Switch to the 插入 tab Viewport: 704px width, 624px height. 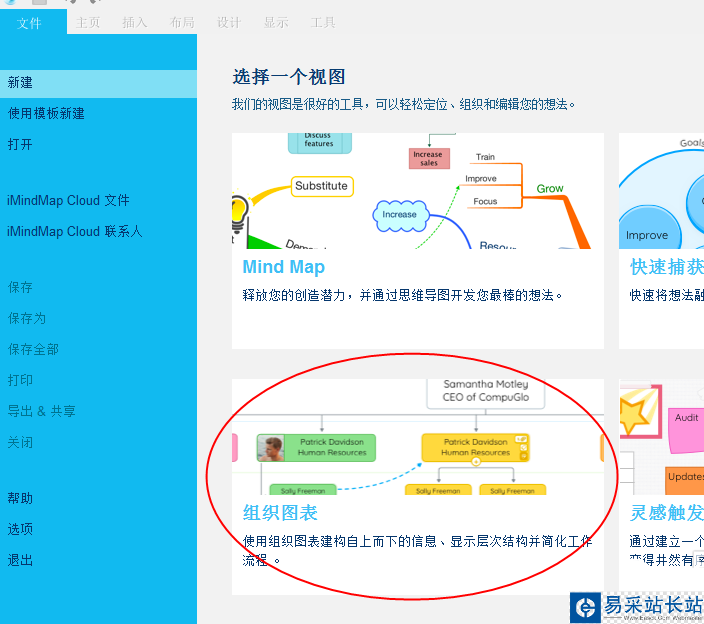pyautogui.click(x=135, y=22)
